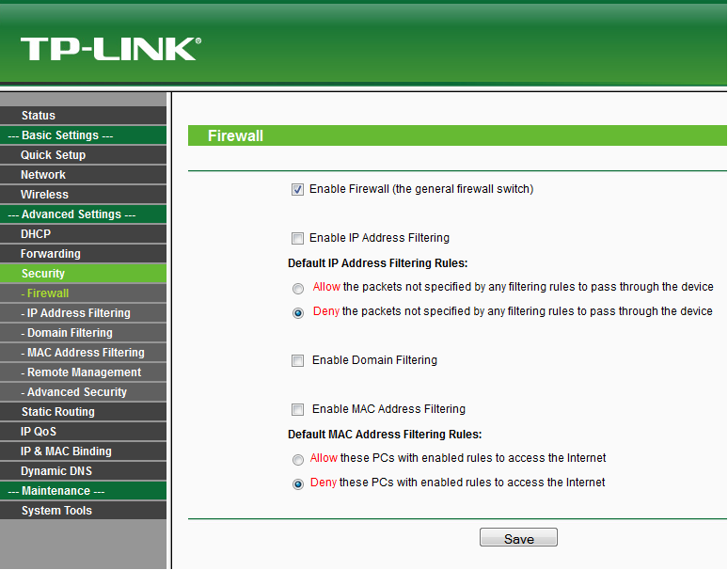
Task: Go to Static Routing
Action: point(83,412)
